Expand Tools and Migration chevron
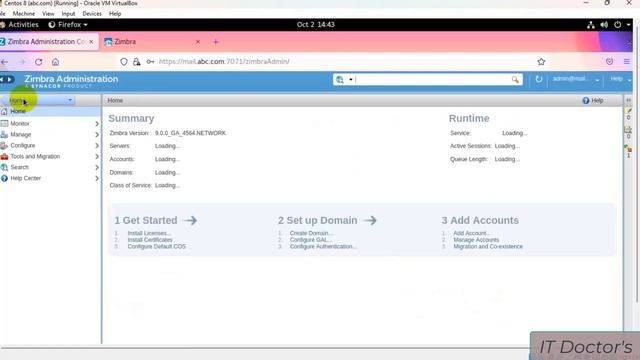The image size is (640, 360). tap(97, 156)
